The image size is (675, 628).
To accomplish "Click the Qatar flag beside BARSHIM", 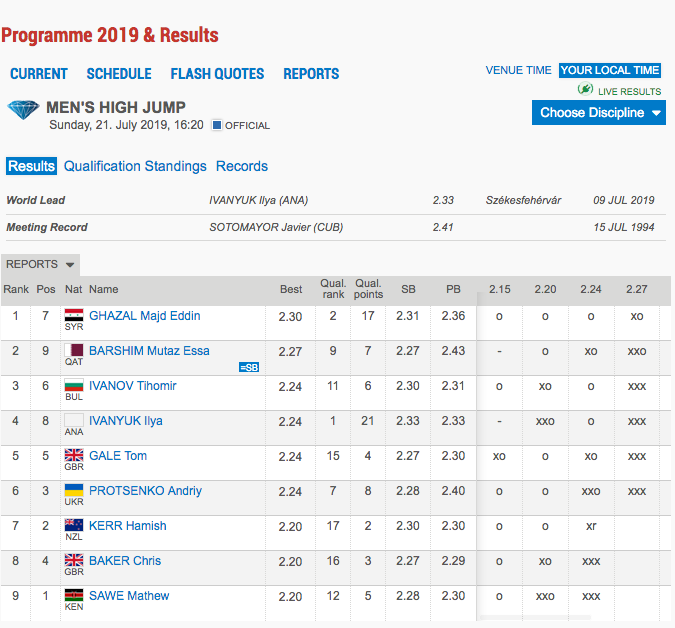I will (x=73, y=351).
